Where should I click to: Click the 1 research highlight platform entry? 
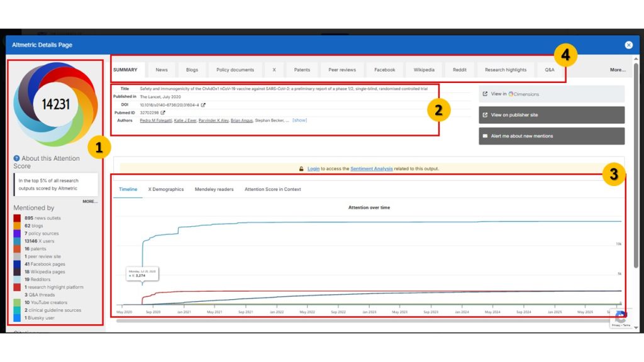(x=54, y=287)
